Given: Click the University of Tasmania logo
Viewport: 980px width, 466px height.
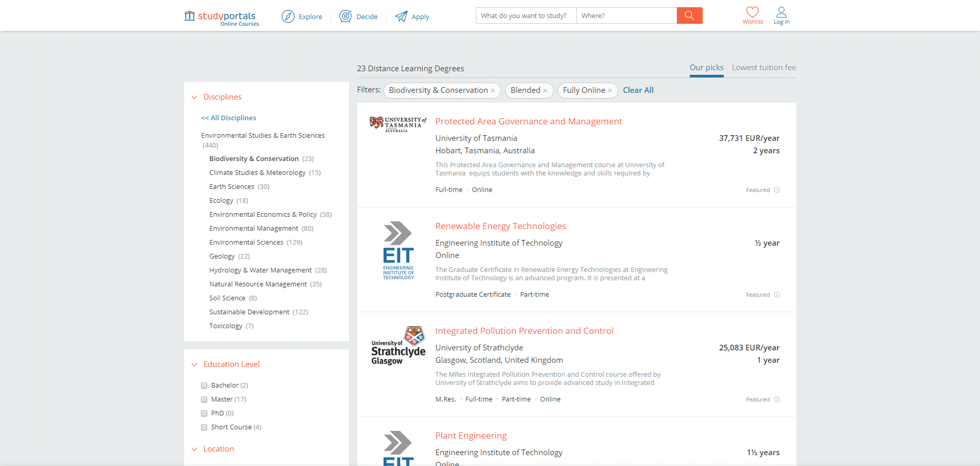Looking at the screenshot, I should [x=398, y=124].
